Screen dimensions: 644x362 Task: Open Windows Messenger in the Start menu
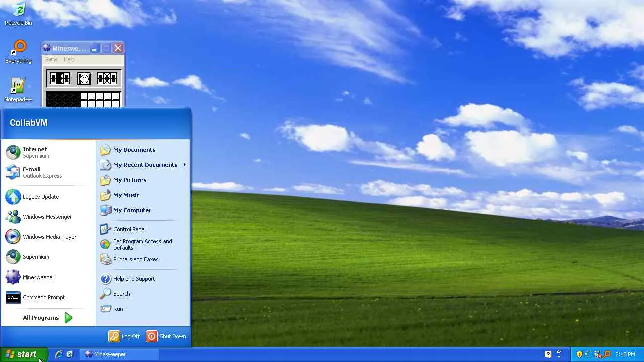(48, 217)
